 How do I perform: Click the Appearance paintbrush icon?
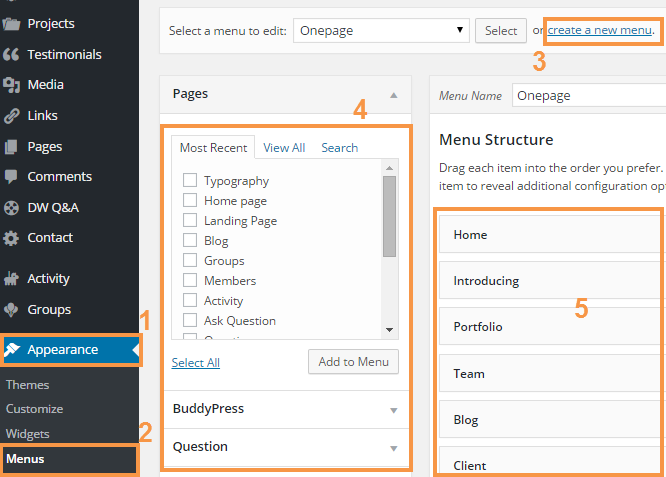[x=12, y=350]
